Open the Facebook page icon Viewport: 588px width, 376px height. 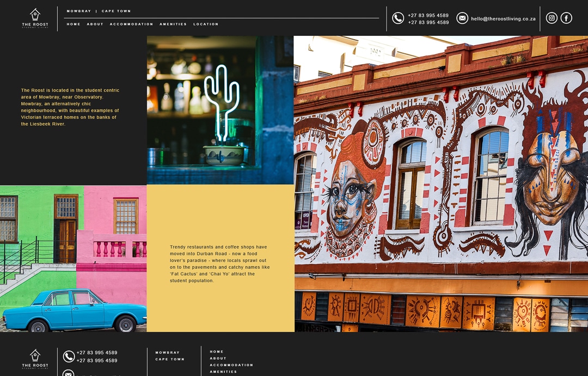(566, 18)
